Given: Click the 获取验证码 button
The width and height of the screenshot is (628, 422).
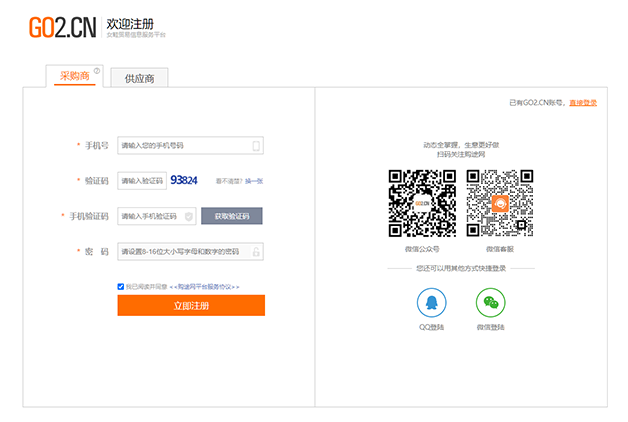Looking at the screenshot, I should pyautogui.click(x=232, y=216).
